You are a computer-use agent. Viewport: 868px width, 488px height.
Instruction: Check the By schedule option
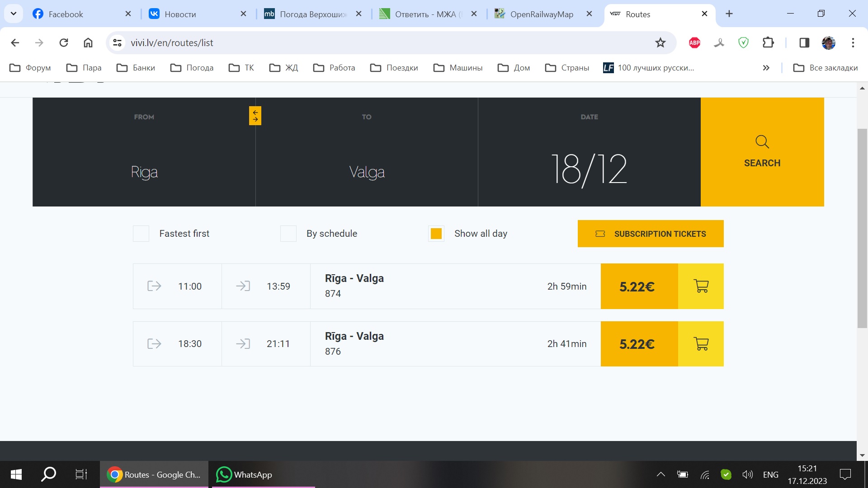tap(288, 234)
